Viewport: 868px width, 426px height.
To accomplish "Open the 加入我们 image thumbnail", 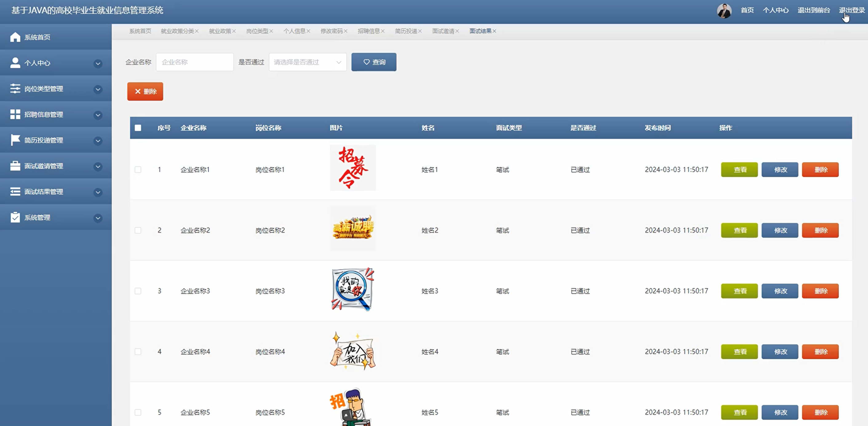I will click(352, 351).
